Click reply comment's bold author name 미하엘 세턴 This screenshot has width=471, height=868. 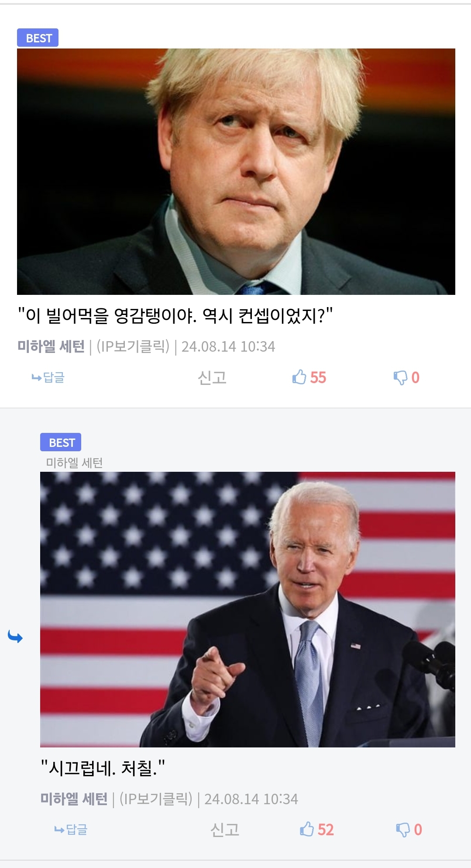[74, 799]
